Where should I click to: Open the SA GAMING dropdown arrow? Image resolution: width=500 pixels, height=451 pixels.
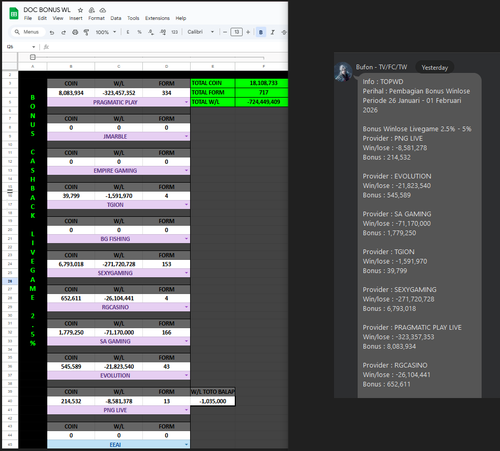tap(186, 341)
